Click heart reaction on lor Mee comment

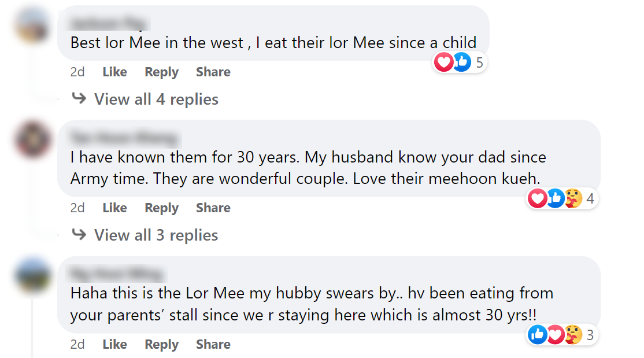[443, 62]
